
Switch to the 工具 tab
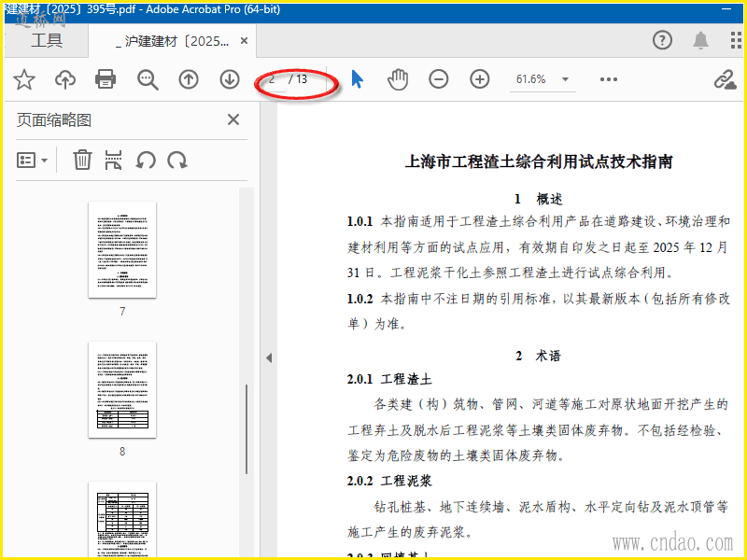coord(47,40)
